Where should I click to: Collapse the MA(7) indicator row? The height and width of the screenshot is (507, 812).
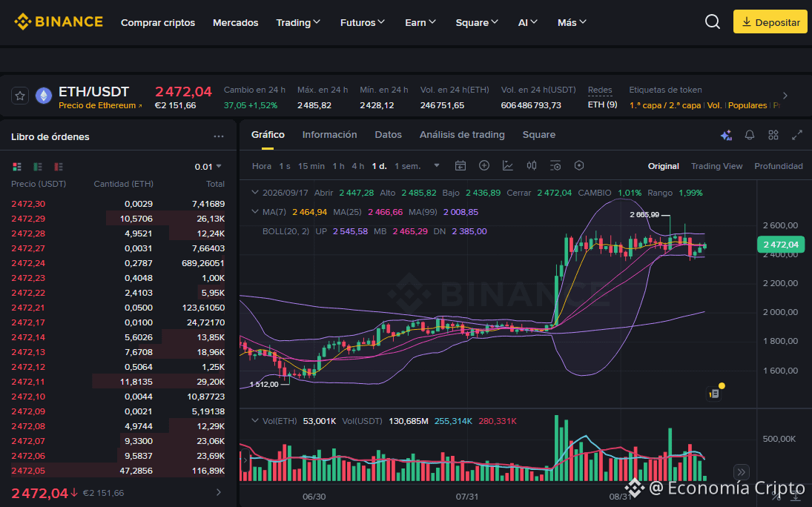[x=255, y=212]
